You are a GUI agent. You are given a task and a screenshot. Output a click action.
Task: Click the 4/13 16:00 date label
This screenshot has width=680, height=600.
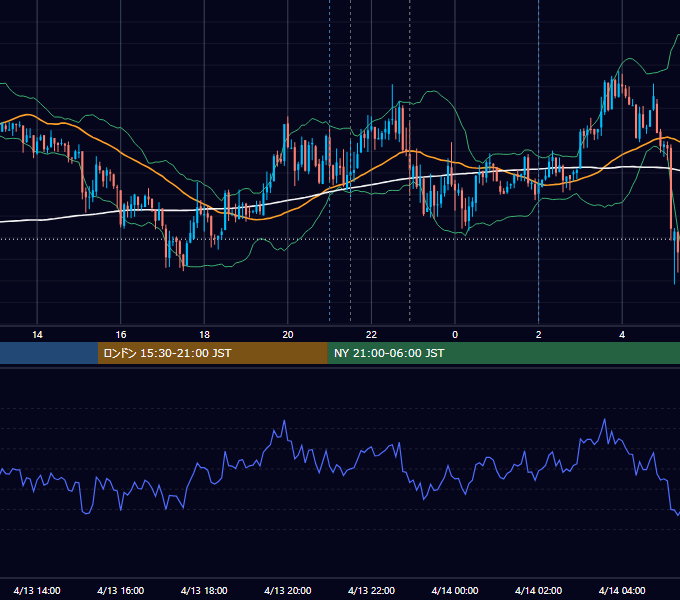tap(121, 590)
